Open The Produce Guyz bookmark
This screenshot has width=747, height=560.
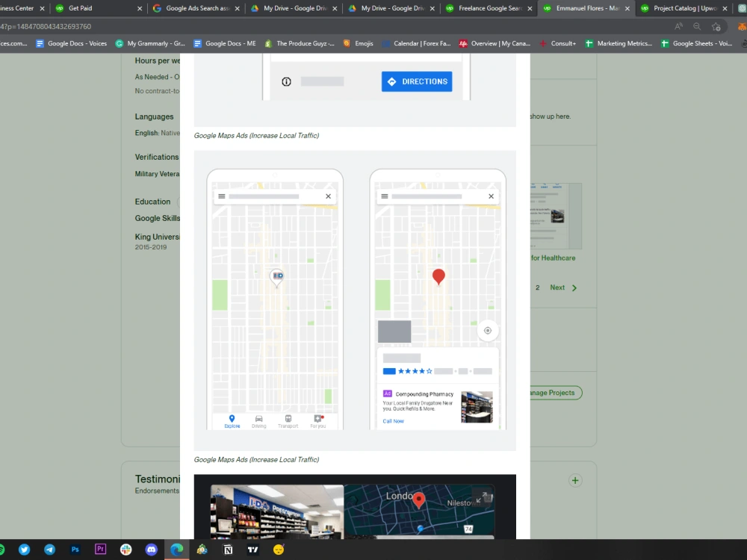click(300, 43)
